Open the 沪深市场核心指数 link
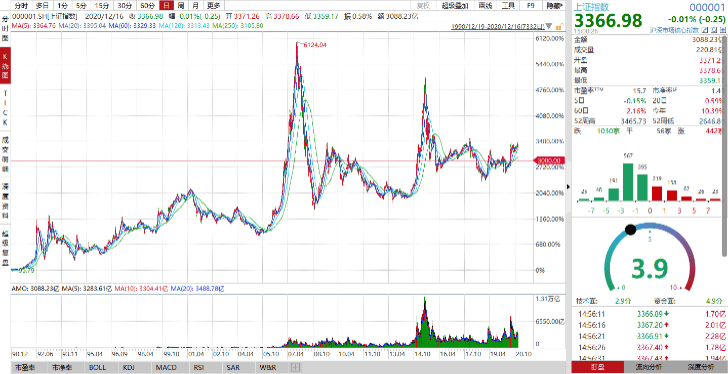Viewport: 728px width, 374px height. point(675,30)
